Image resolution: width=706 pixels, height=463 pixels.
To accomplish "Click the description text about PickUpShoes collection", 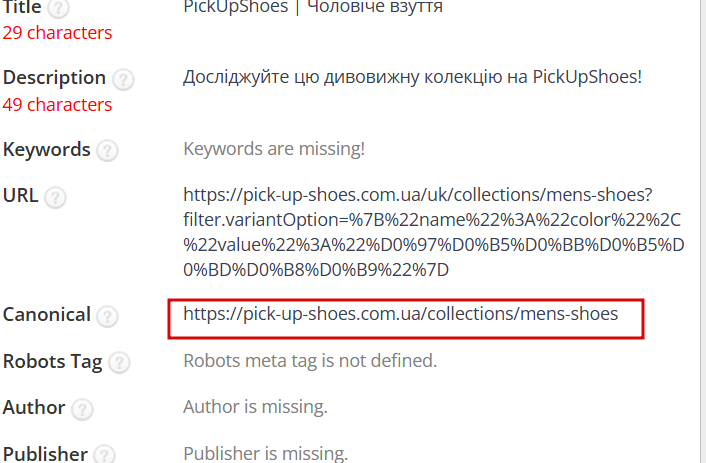I will (412, 77).
